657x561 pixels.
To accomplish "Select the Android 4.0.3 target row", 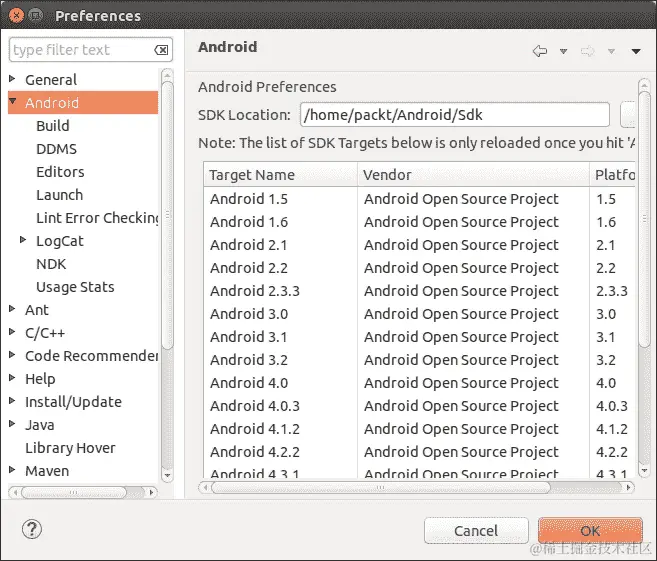I will point(419,406).
